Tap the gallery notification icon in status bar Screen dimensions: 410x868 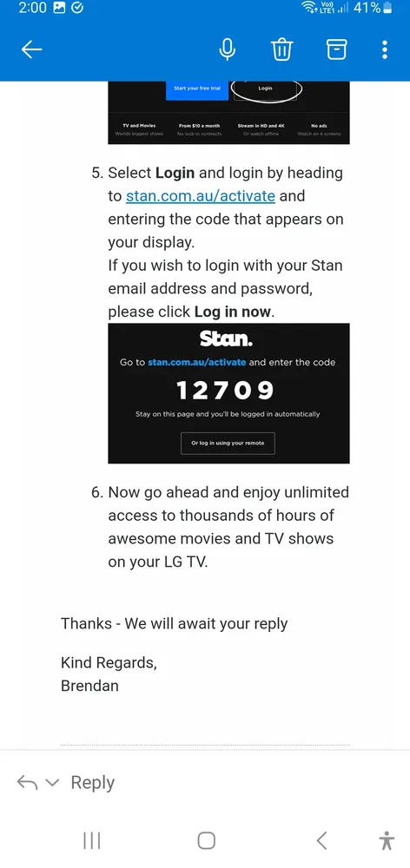[x=60, y=8]
